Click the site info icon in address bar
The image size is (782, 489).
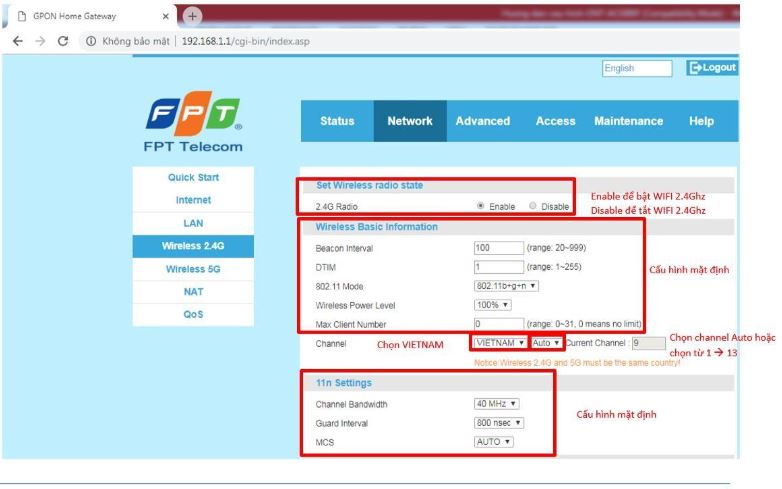pyautogui.click(x=90, y=41)
